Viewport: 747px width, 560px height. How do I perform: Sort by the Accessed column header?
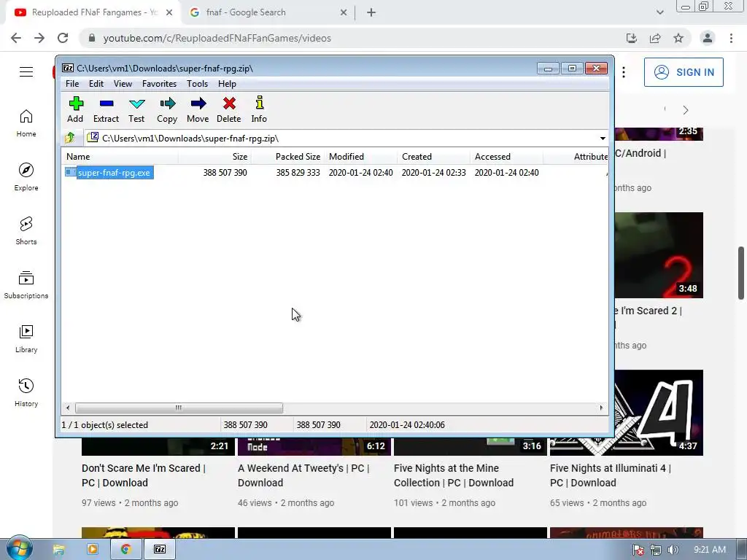tap(506, 157)
